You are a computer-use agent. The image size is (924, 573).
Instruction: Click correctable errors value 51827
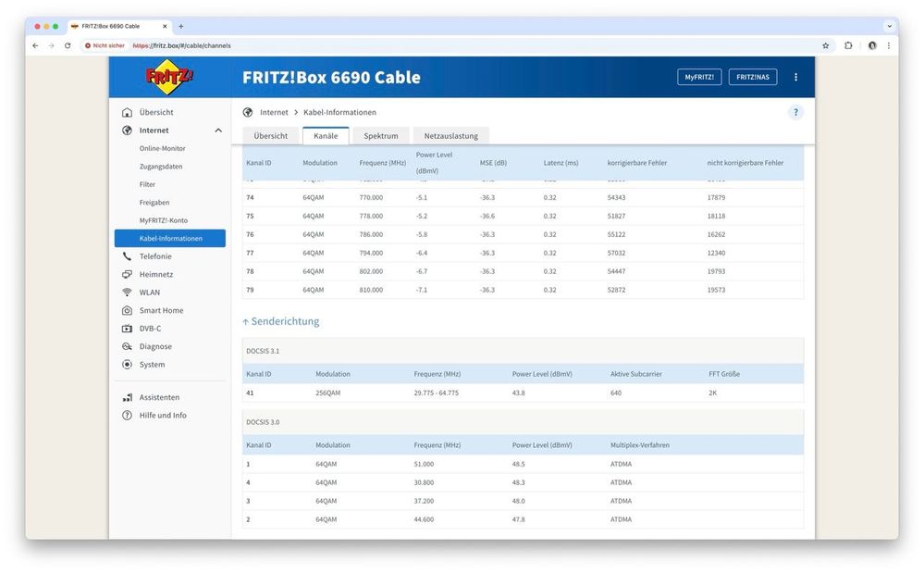tap(616, 216)
